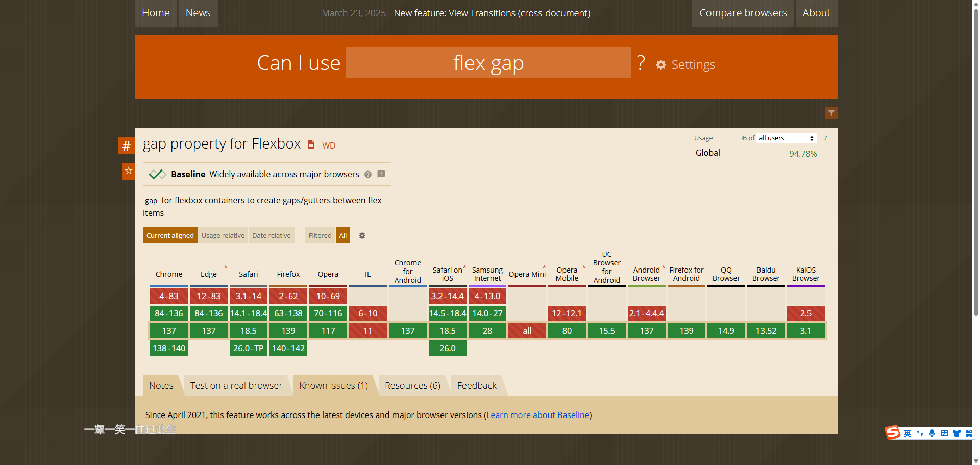Viewport: 980px width, 465px height.
Task: Switch to Date relative view
Action: coord(271,236)
